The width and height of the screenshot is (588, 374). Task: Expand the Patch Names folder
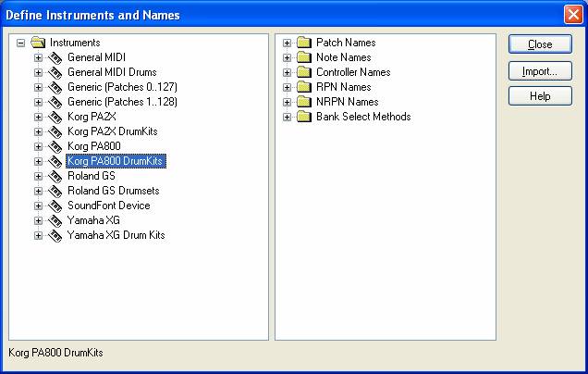coord(287,43)
